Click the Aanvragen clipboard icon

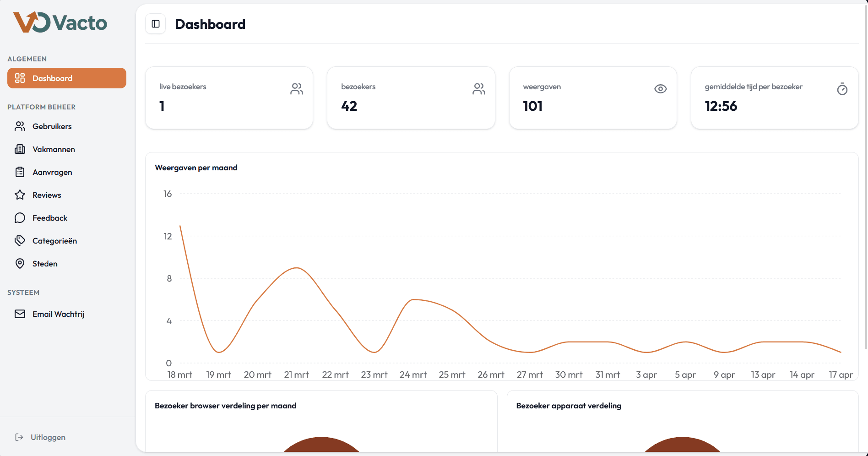coord(20,172)
